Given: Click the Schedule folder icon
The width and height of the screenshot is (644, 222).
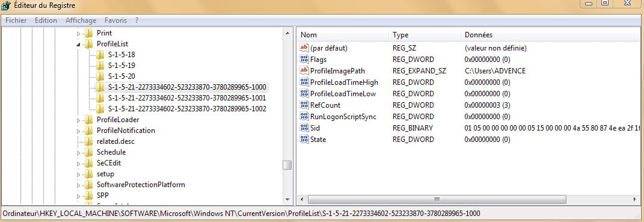Looking at the screenshot, I should pos(89,152).
